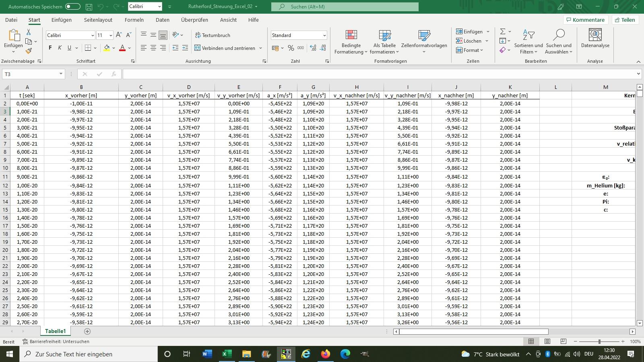644x362 pixels.
Task: Apply the red font color
Action: click(122, 48)
